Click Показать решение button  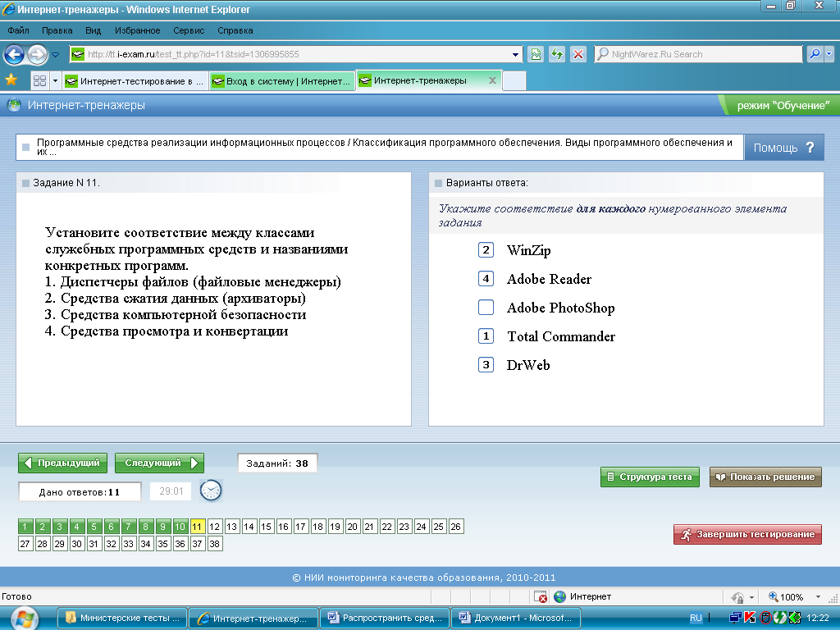click(x=765, y=477)
